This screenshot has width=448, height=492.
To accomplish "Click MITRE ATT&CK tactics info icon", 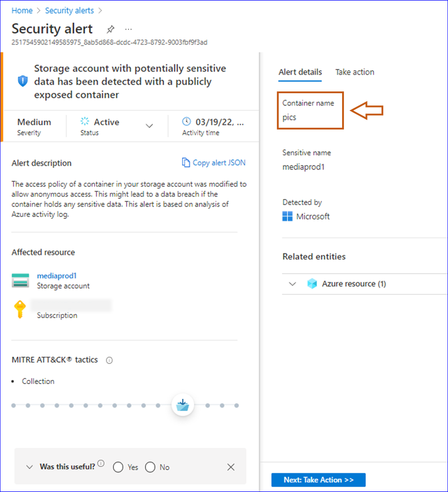I will tap(109, 360).
